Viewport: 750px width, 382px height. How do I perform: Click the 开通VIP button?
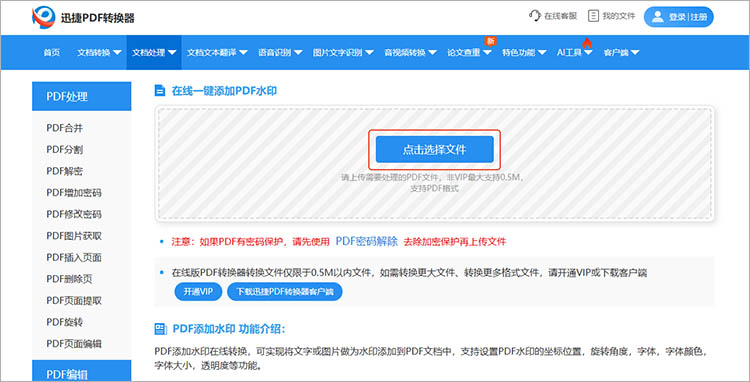[x=198, y=291]
